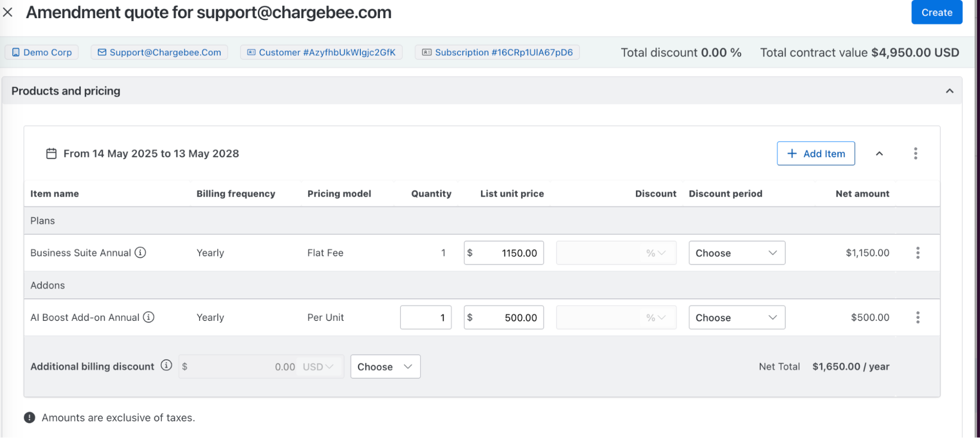980x438 pixels.
Task: Open Discount period dropdown for Business Suite Annual
Action: click(736, 253)
